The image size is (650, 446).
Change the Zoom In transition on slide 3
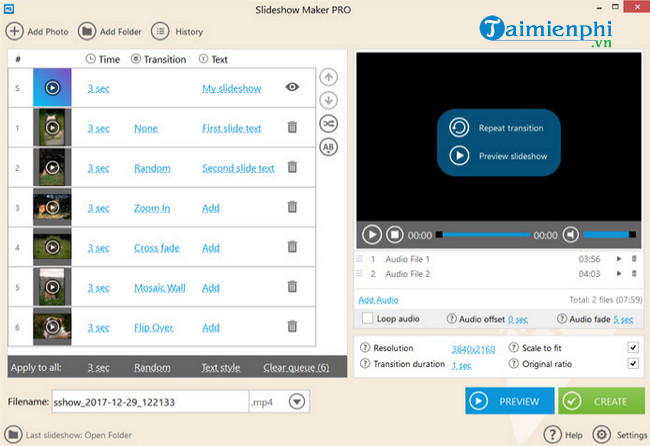(152, 208)
